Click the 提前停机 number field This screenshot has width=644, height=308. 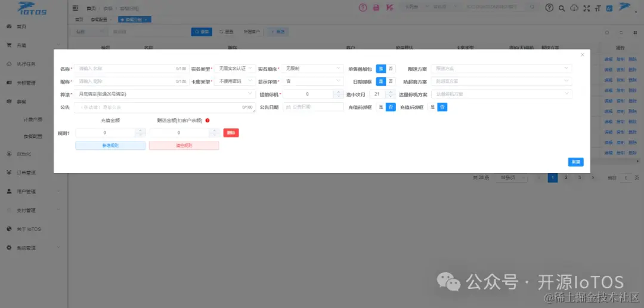(313, 94)
